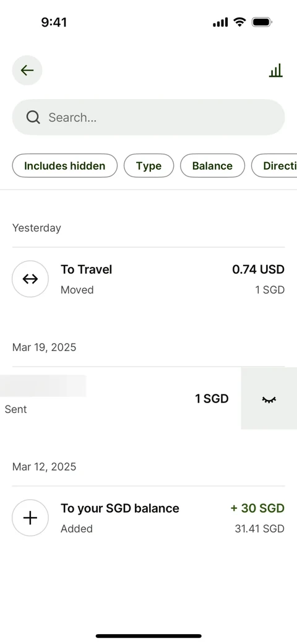Open the Balance filter dropdown
The height and width of the screenshot is (644, 297).
click(x=212, y=165)
